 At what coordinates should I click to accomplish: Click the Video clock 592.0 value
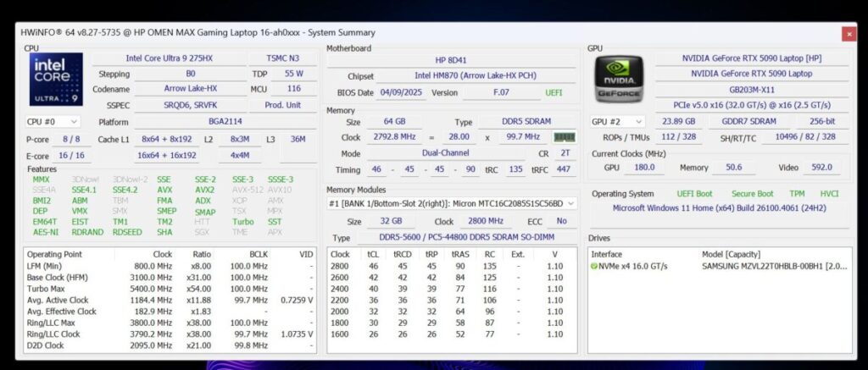point(821,167)
